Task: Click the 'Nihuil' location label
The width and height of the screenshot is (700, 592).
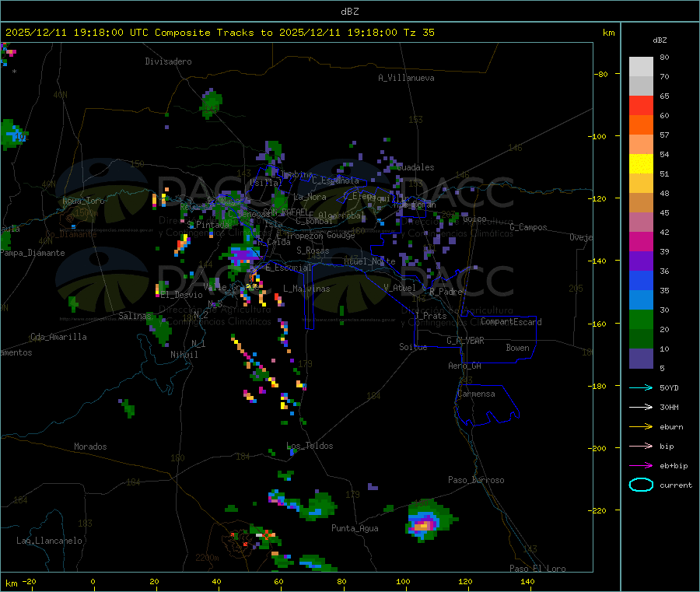Action: [184, 355]
